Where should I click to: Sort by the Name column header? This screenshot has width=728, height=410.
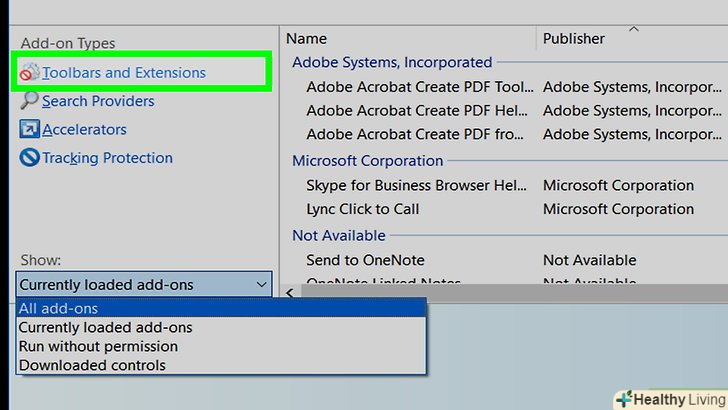point(306,39)
